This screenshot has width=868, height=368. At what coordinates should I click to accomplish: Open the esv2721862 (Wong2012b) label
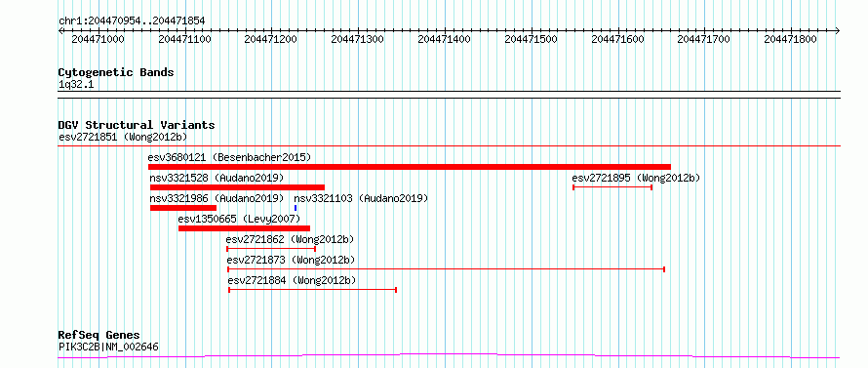[x=290, y=239]
